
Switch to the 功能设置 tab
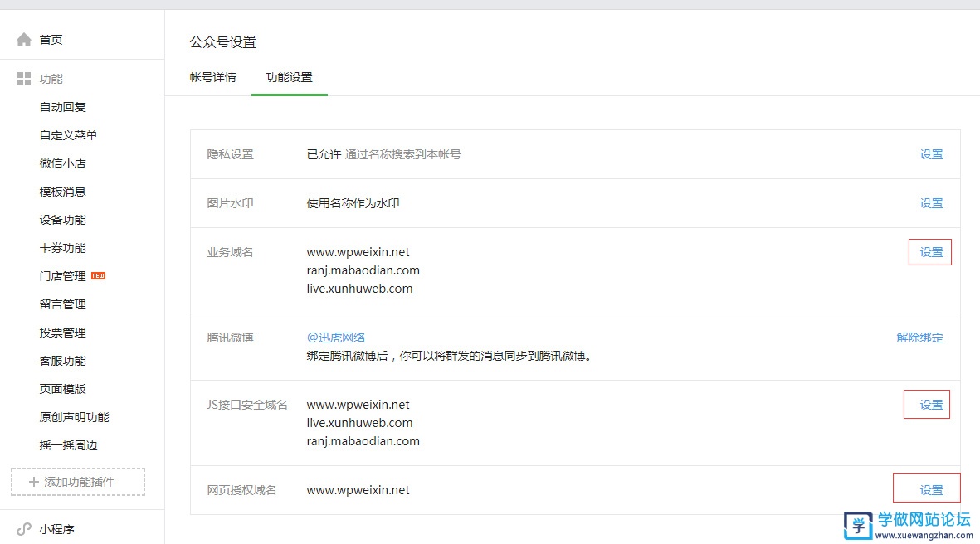[288, 76]
